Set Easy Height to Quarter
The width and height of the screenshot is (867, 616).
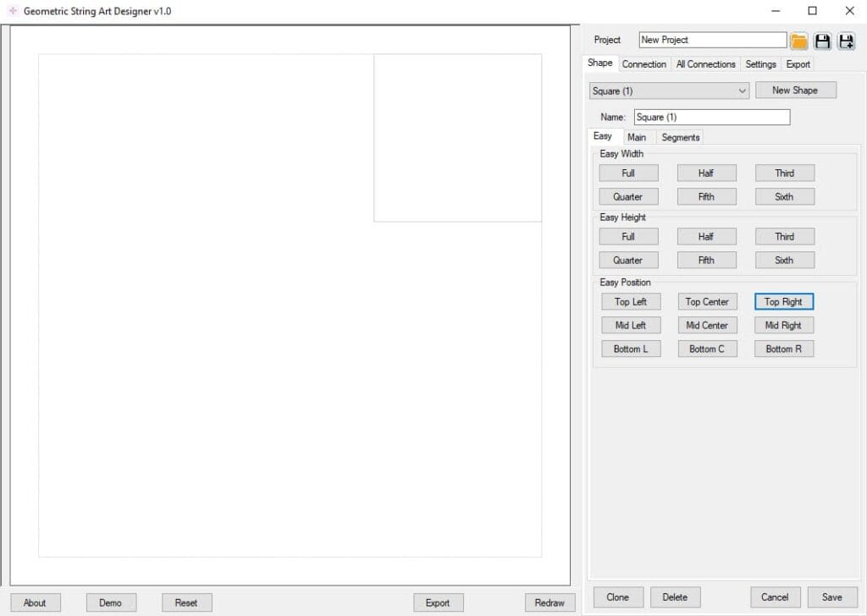point(627,260)
